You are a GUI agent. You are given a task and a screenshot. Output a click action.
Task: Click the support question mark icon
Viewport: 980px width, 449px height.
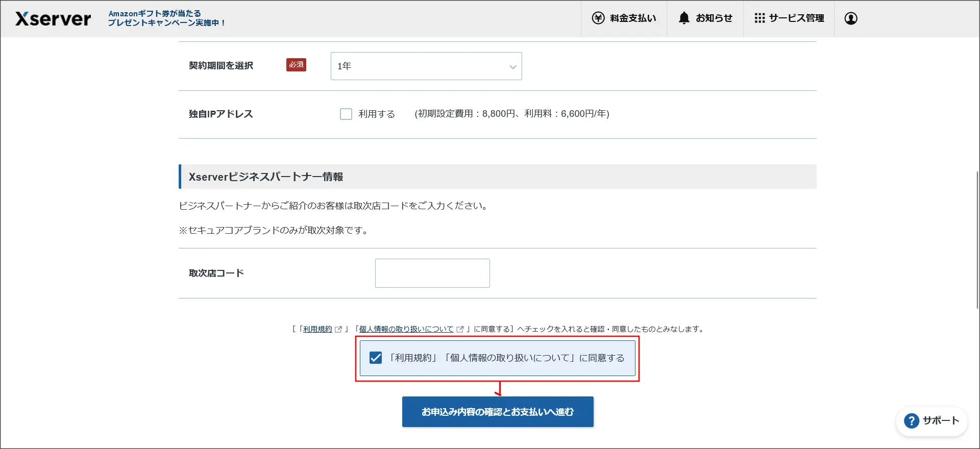911,421
